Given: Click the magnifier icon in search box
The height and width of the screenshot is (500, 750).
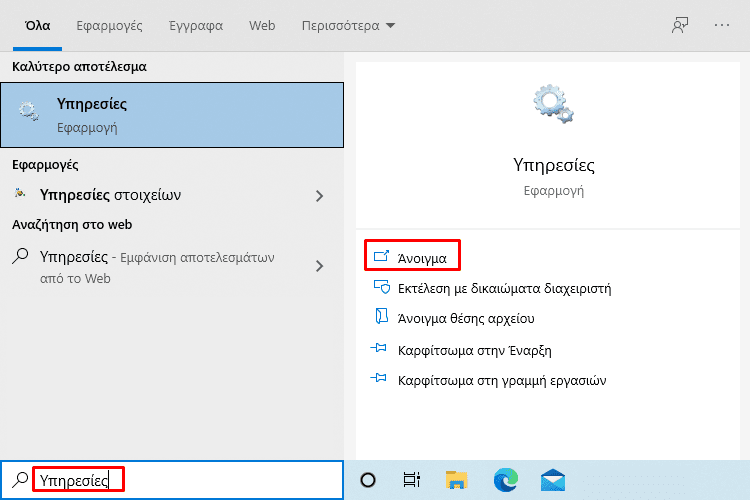Looking at the screenshot, I should pyautogui.click(x=20, y=479).
